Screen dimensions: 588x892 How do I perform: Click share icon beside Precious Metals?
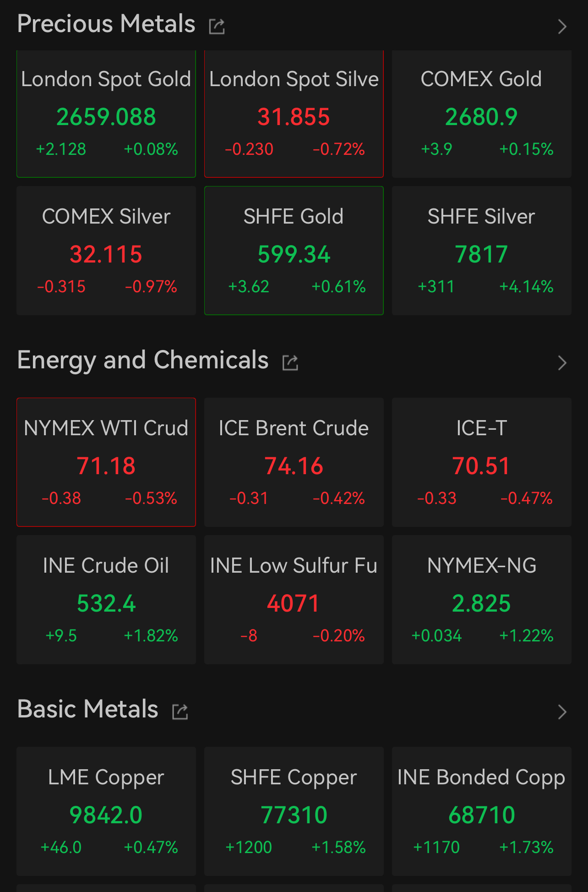[217, 27]
